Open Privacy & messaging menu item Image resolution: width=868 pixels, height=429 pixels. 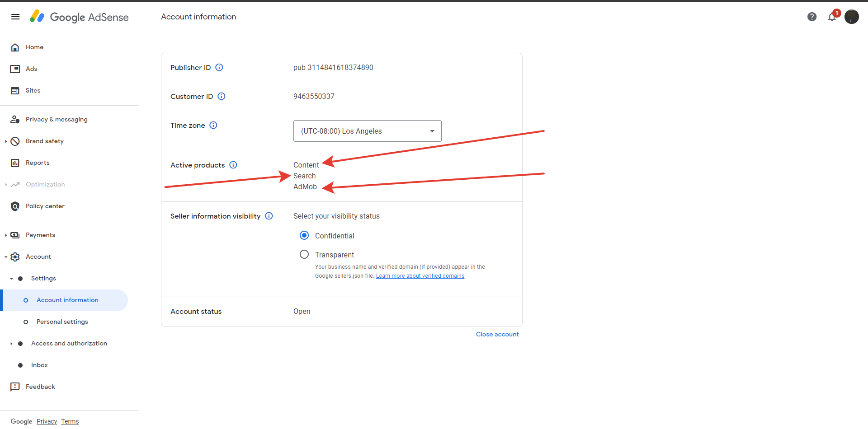57,120
